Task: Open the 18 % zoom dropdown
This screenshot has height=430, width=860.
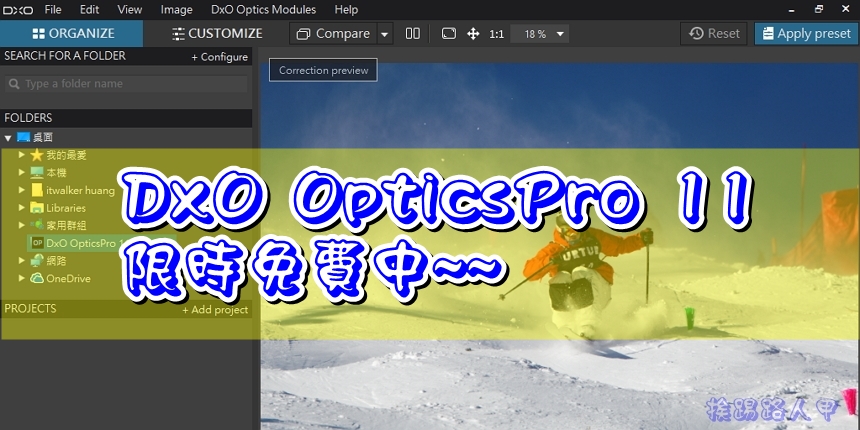Action: 540,34
